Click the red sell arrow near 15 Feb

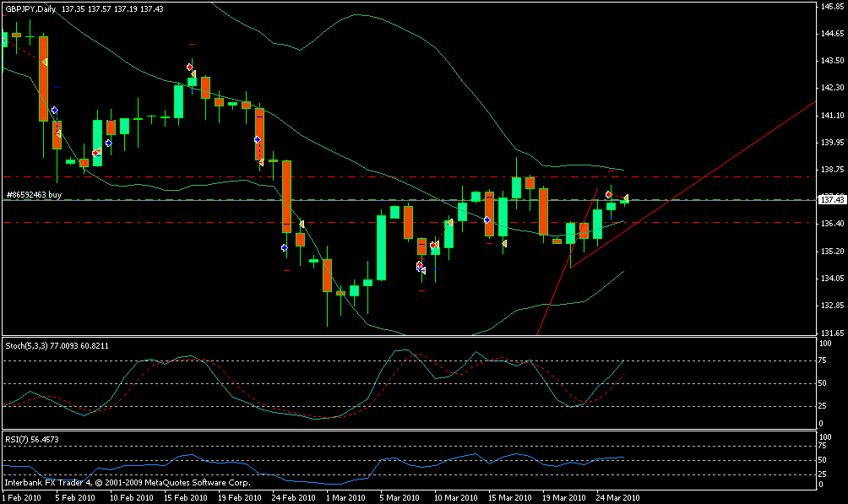point(188,66)
